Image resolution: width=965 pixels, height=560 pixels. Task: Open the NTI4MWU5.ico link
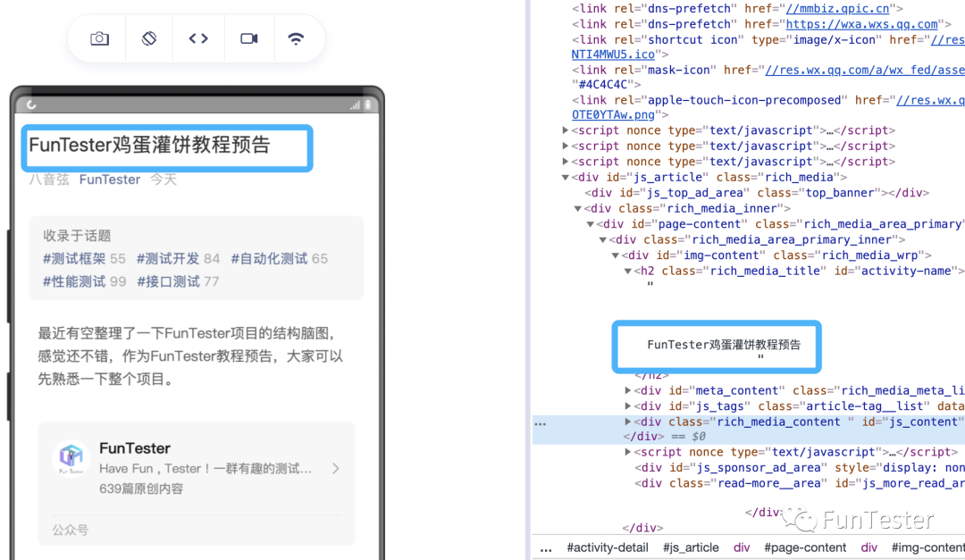pyautogui.click(x=613, y=54)
